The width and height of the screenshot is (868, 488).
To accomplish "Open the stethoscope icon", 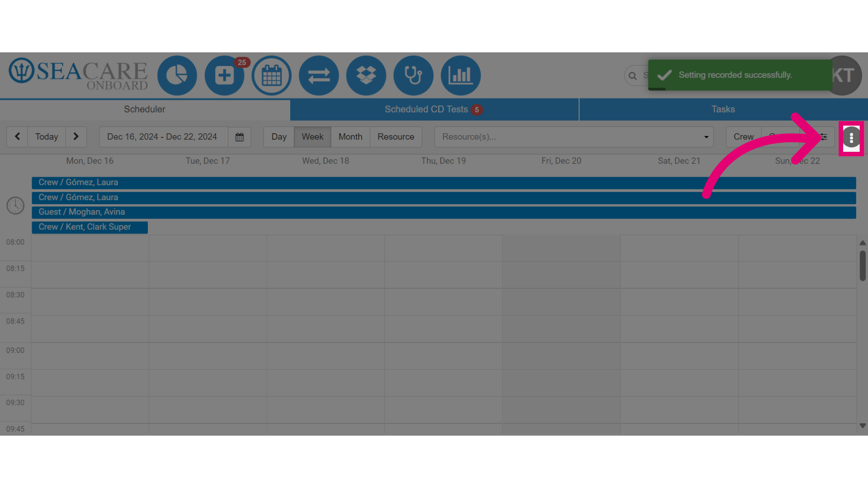I will (x=413, y=75).
